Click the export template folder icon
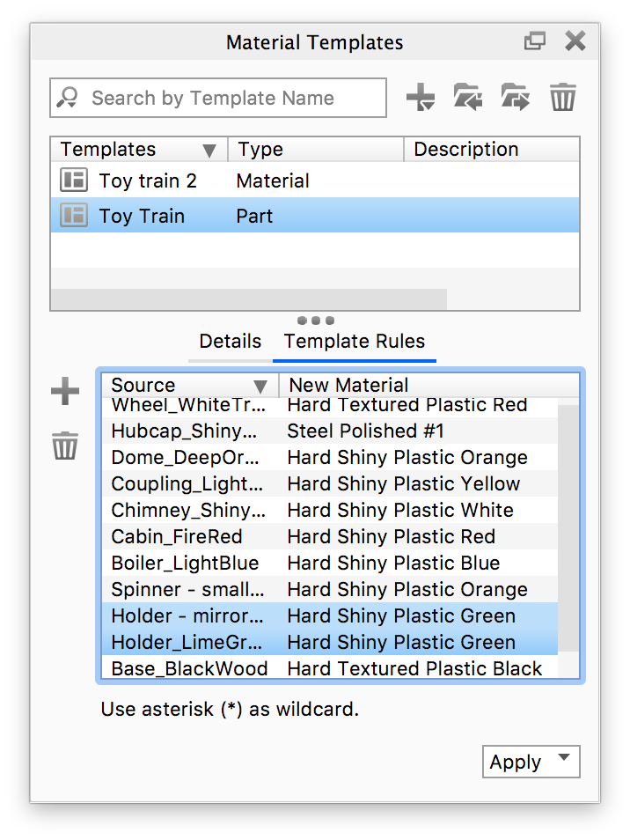 [x=515, y=98]
